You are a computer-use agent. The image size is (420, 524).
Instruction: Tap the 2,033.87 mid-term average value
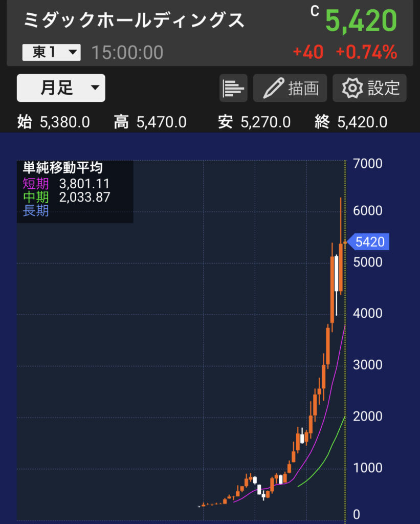click(x=84, y=197)
